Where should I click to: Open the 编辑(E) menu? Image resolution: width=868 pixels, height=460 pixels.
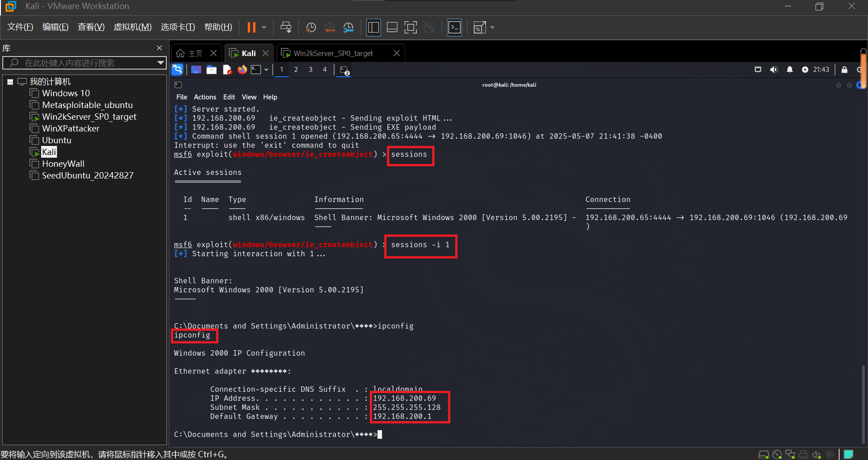point(56,27)
